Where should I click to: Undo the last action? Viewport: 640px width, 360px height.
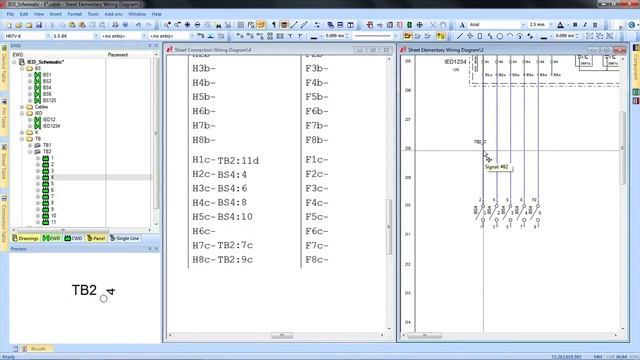[x=138, y=25]
